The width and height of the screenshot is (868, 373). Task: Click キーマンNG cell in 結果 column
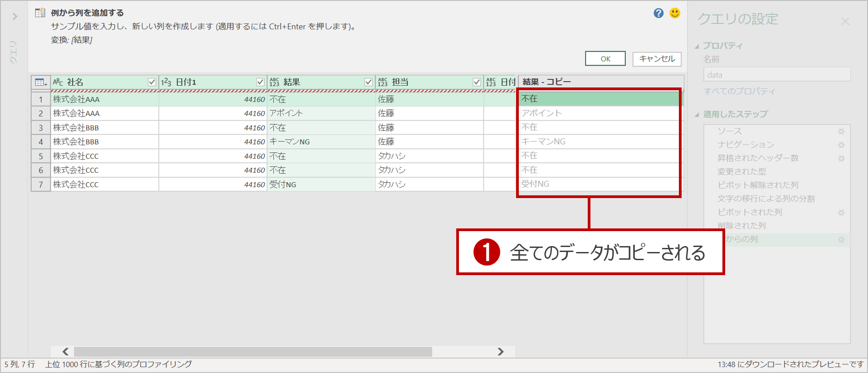[321, 142]
